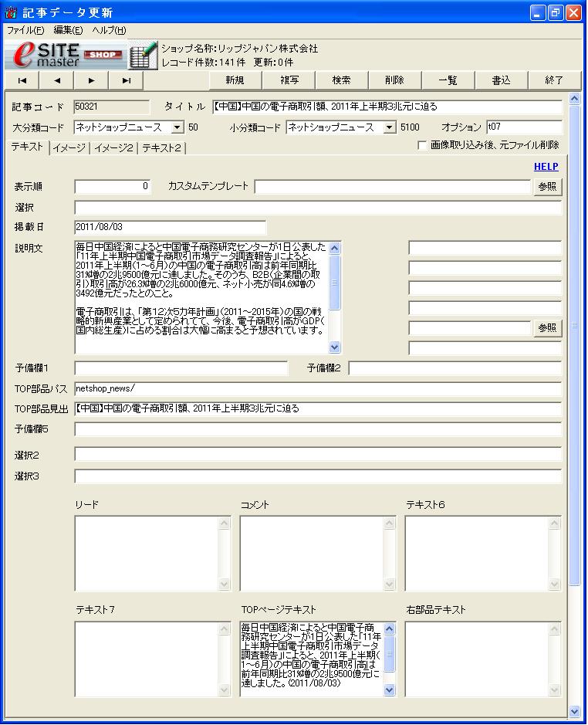Viewport: 588px width, 725px height.
Task: Click inside the TOPページテキスト text area
Action: pyautogui.click(x=312, y=659)
